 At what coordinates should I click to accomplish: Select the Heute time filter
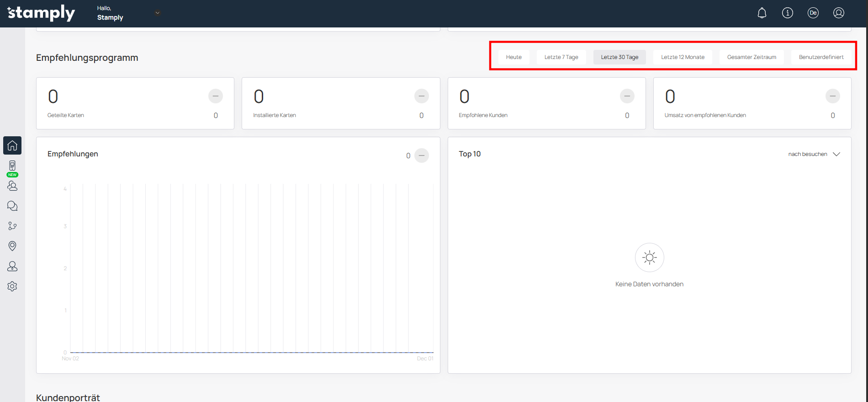pos(513,57)
